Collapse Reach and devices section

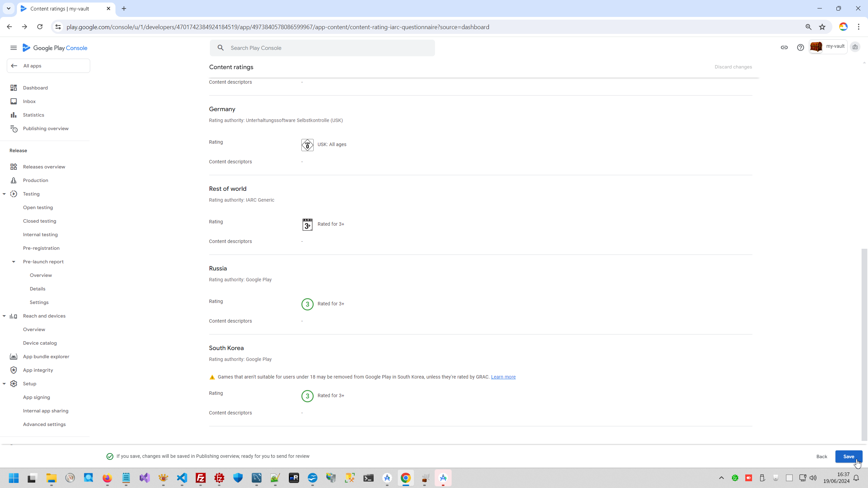4,316
